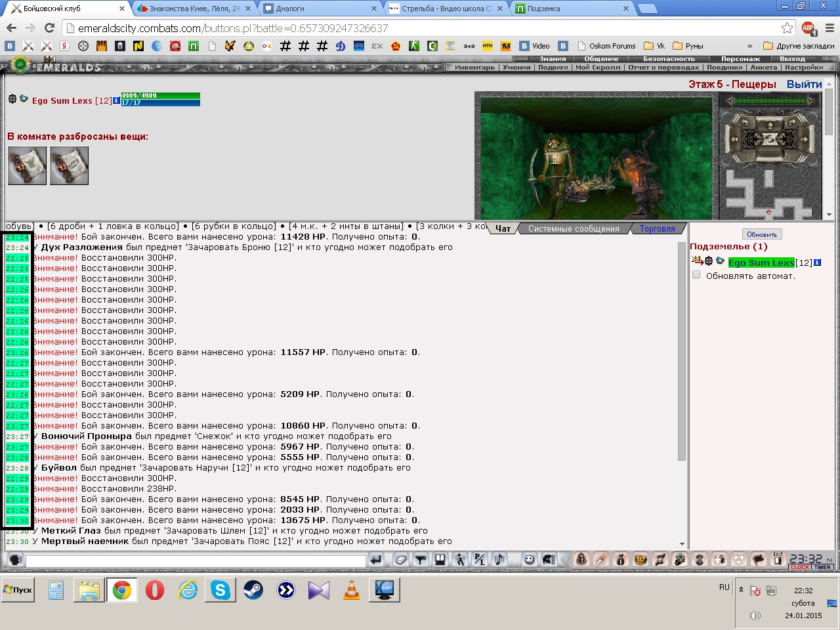Pick up the first scroll thumbnail in the room

[27, 165]
